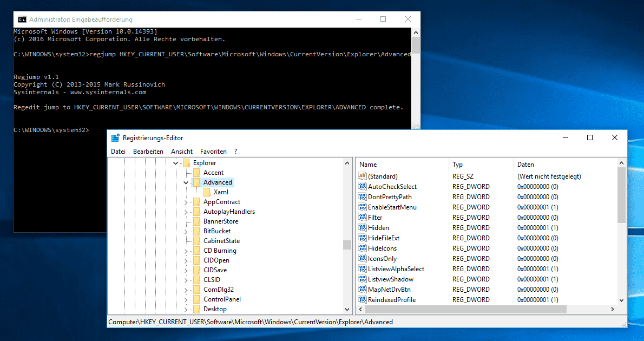The height and width of the screenshot is (341, 644).
Task: Expand the BitBucket key
Action: [186, 231]
